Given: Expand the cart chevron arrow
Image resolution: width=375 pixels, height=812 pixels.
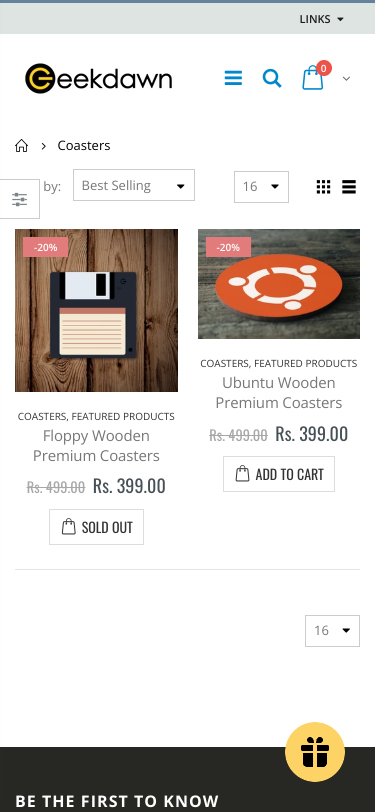Looking at the screenshot, I should (x=347, y=79).
